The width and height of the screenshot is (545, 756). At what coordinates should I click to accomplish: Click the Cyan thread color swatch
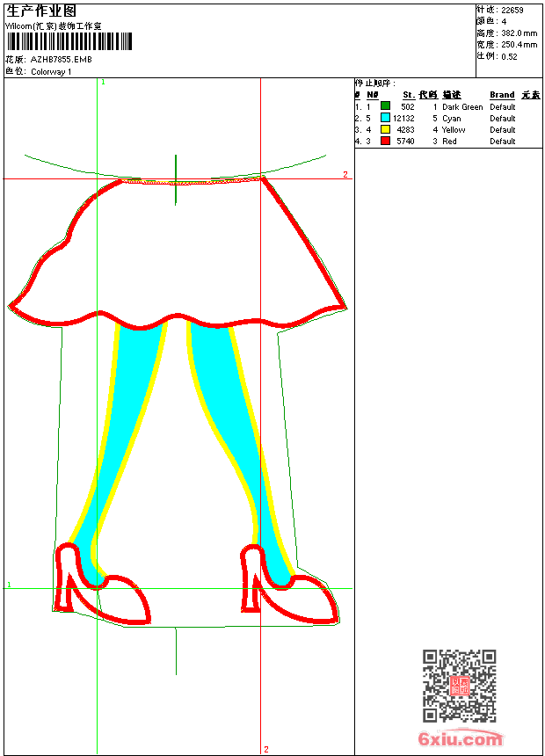click(385, 118)
